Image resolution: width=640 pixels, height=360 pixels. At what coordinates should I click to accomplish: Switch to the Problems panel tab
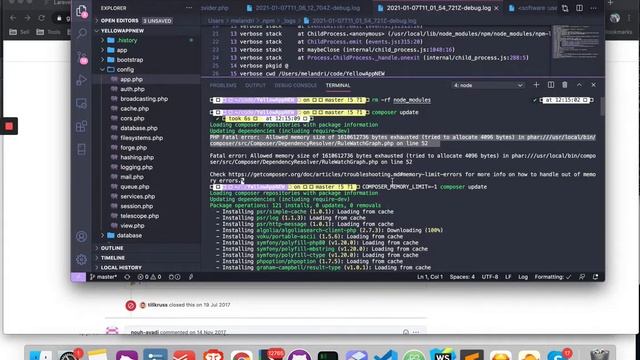pos(223,85)
